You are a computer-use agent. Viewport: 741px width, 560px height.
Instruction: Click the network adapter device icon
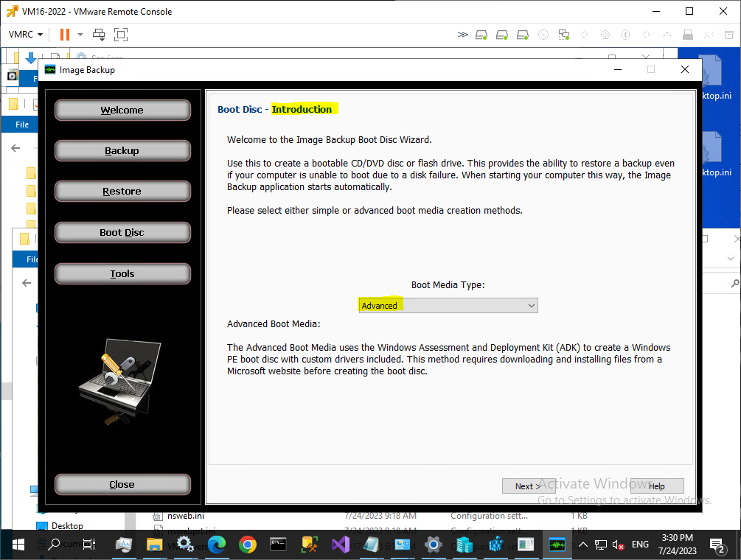pyautogui.click(x=564, y=35)
